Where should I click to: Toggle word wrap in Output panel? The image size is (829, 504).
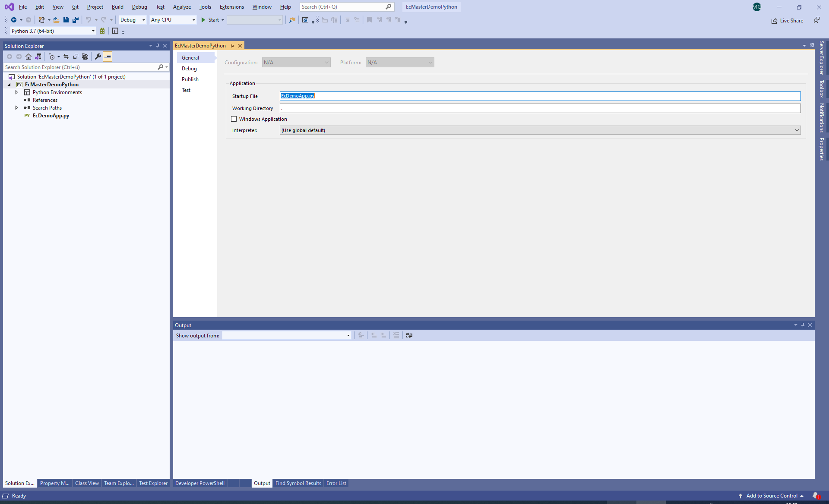[409, 335]
